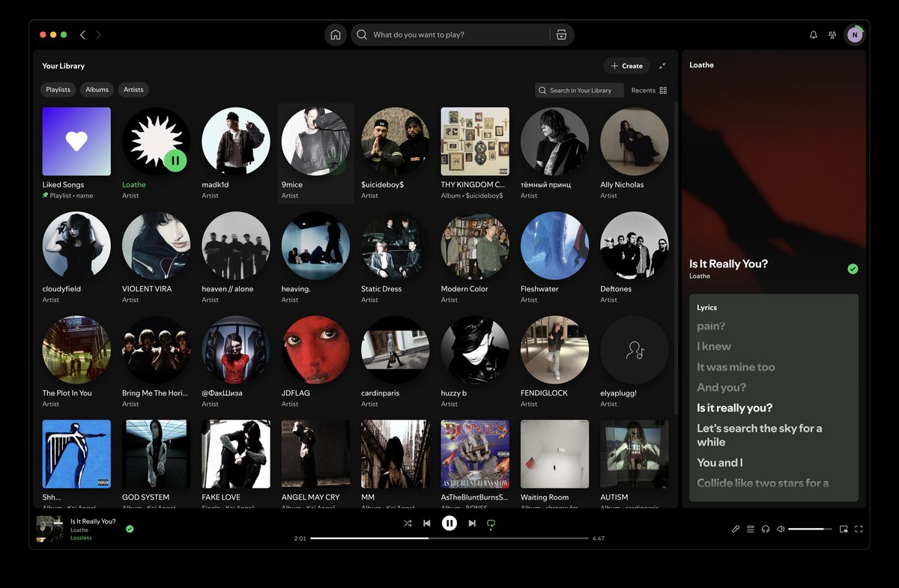899x588 pixels.
Task: Open the elyaplugg! artist placeholder icon
Action: click(635, 350)
